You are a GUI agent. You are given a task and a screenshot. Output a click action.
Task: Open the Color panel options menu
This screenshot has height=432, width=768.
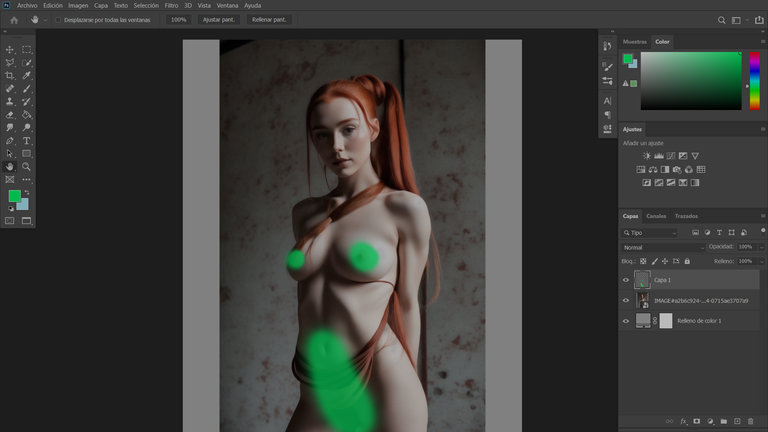pos(763,42)
